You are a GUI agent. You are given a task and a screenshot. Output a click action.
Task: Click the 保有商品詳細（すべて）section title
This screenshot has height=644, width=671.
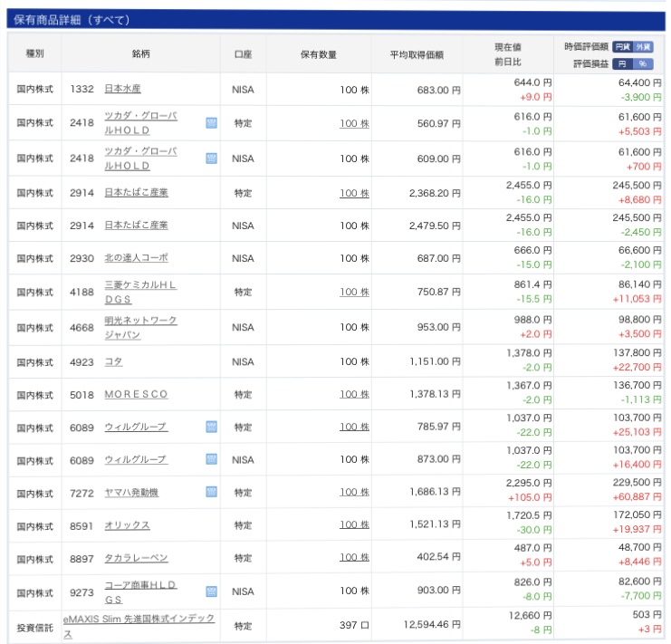pos(72,20)
